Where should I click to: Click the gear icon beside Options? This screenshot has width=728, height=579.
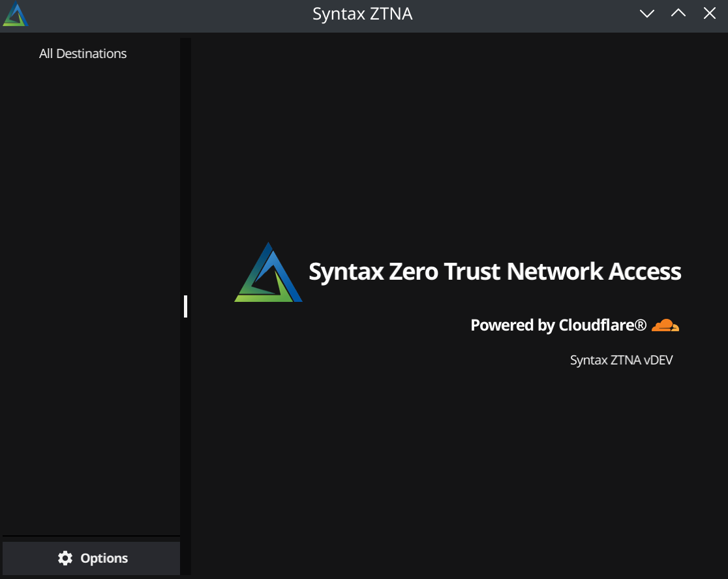pyautogui.click(x=65, y=558)
